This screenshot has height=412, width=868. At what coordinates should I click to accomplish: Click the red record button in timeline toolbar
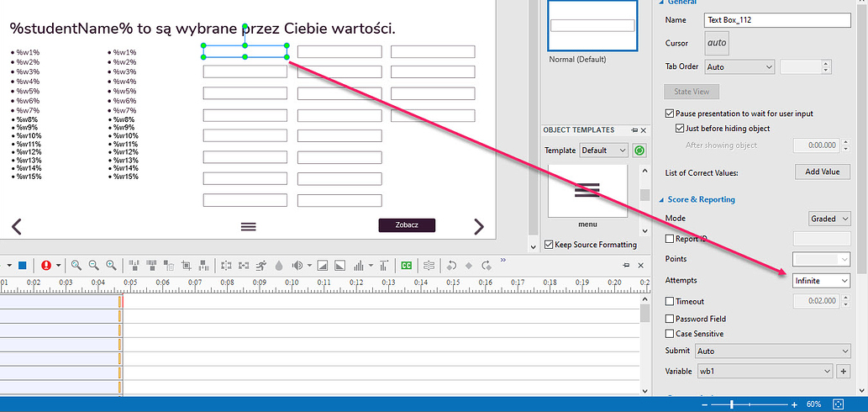pos(45,265)
